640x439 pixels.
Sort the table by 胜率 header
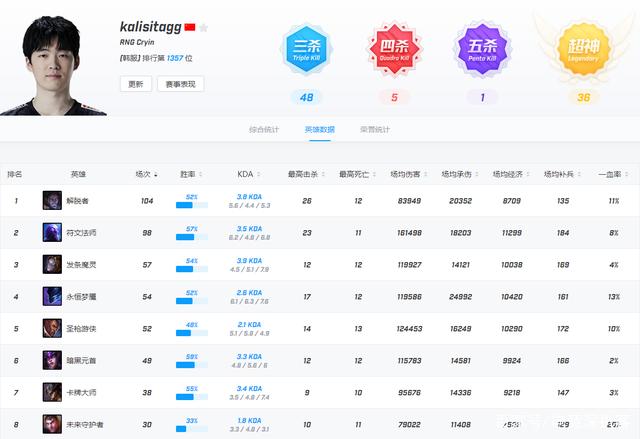[190, 174]
